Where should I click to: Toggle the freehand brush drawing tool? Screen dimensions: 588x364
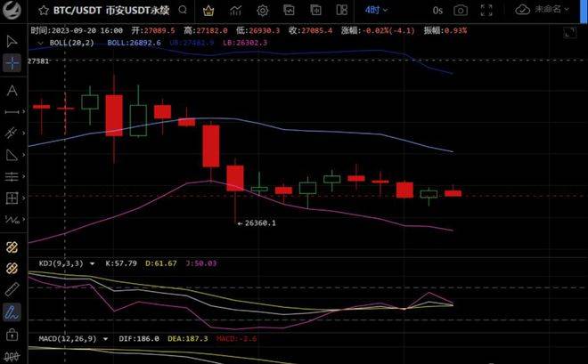[12, 312]
